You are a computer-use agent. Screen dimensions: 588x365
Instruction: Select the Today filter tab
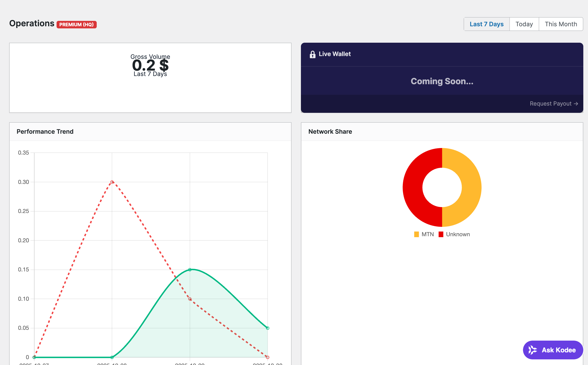pyautogui.click(x=524, y=24)
